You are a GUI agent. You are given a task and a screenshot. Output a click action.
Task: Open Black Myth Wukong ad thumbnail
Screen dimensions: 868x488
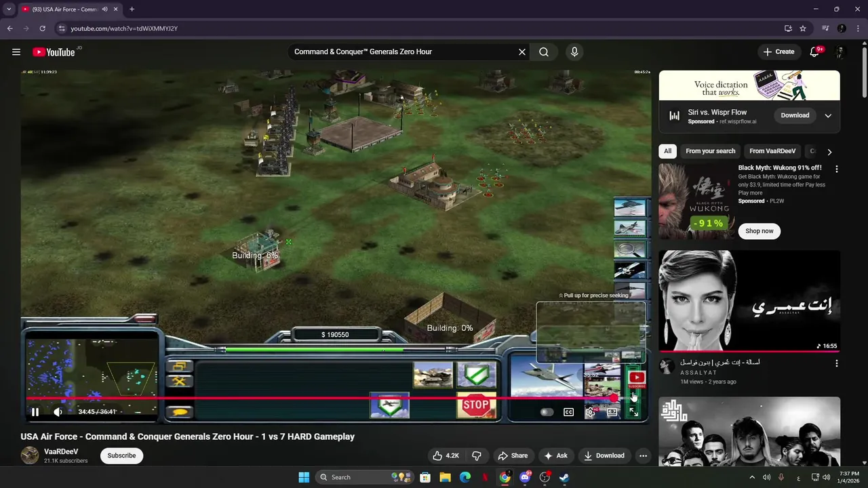[x=696, y=201]
